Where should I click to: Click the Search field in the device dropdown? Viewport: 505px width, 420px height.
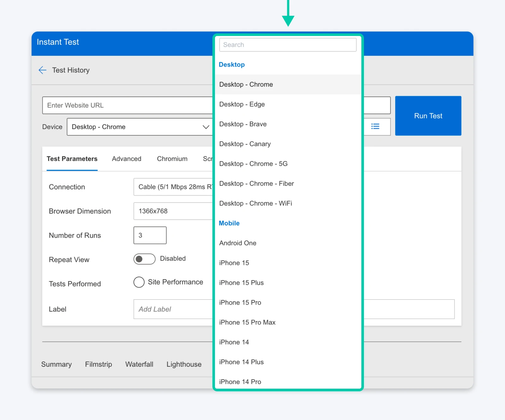click(x=288, y=44)
